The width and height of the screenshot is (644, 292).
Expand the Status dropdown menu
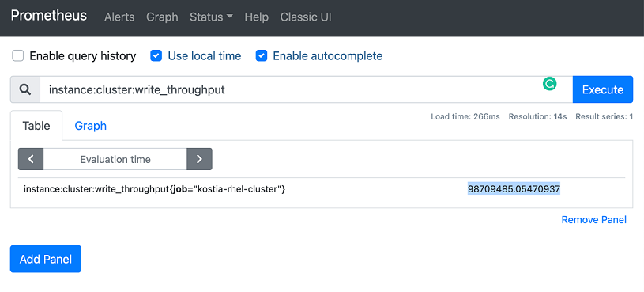click(x=211, y=17)
